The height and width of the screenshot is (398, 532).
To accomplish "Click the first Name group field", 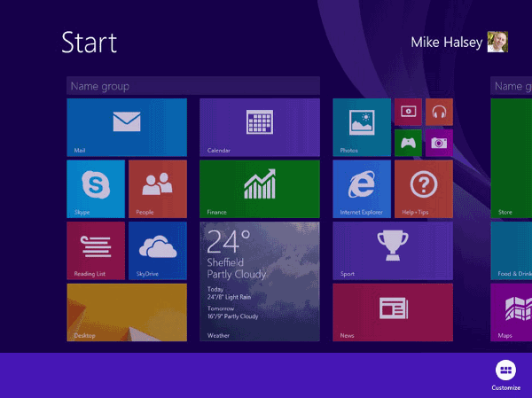I will point(192,86).
